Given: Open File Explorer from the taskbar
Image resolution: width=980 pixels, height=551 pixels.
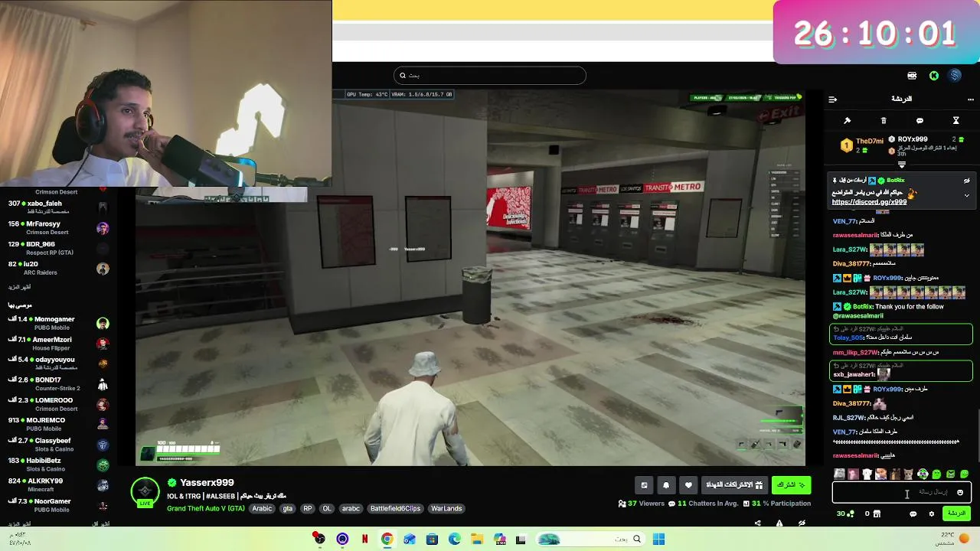Looking at the screenshot, I should tap(477, 540).
